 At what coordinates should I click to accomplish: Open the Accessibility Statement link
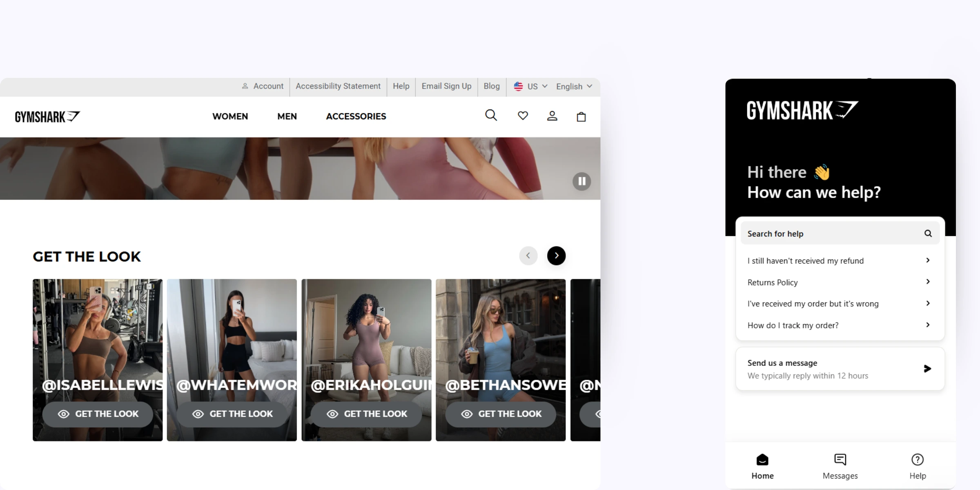point(338,86)
